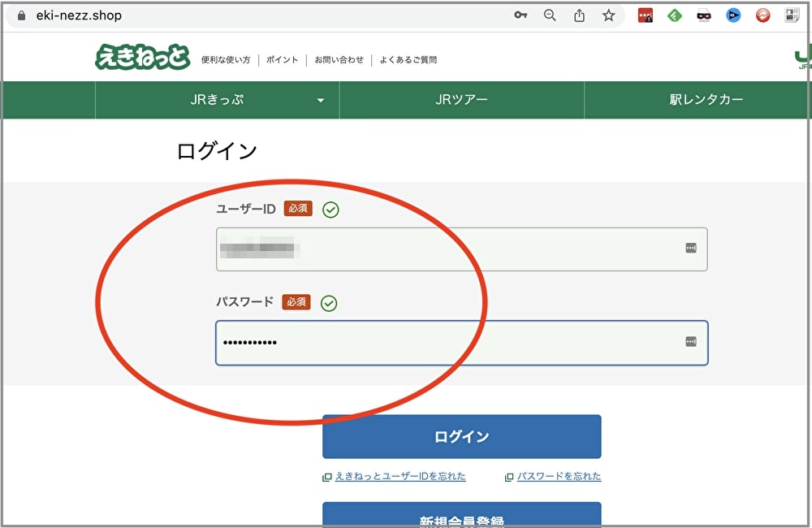
Task: Open the よくあるご質問 link
Action: click(x=408, y=60)
